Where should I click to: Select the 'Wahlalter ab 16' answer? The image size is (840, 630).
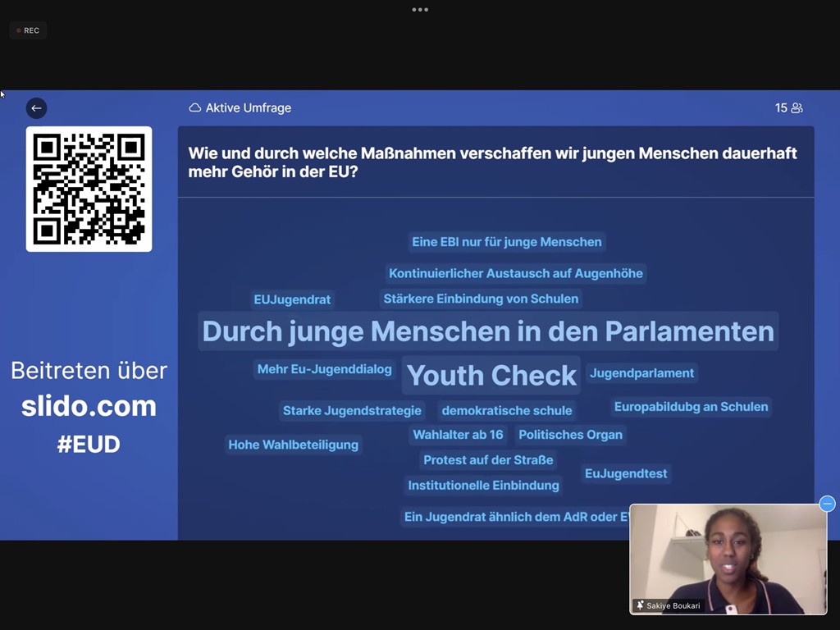coord(458,435)
